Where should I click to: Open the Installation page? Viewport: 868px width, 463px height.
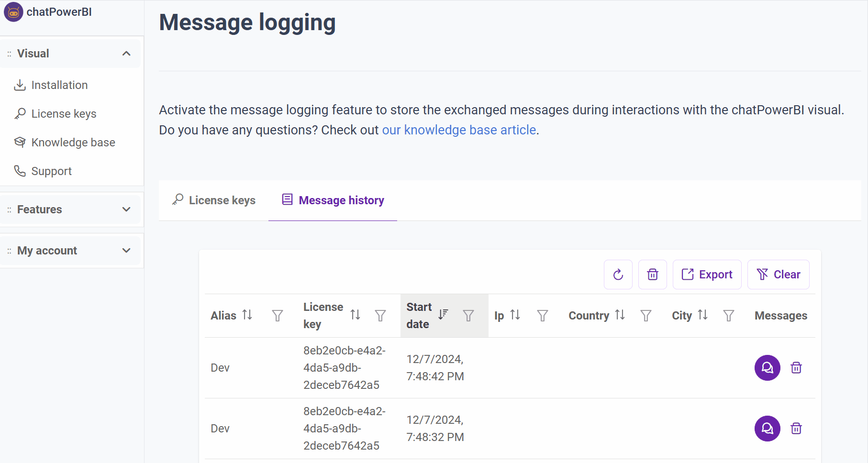[x=59, y=85]
